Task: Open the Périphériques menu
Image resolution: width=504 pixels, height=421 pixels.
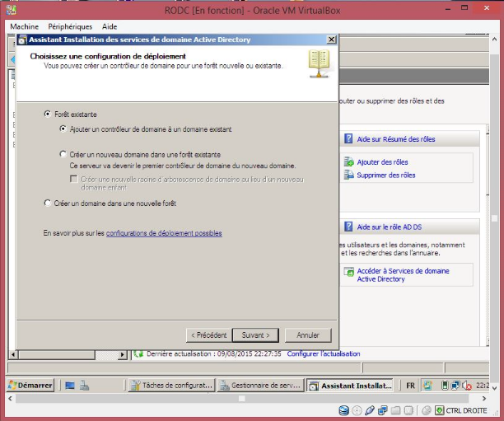Action: point(70,27)
